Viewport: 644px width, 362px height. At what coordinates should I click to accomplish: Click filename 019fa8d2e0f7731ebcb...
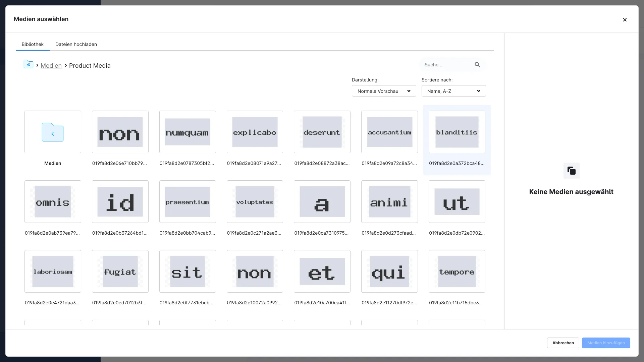tap(186, 303)
